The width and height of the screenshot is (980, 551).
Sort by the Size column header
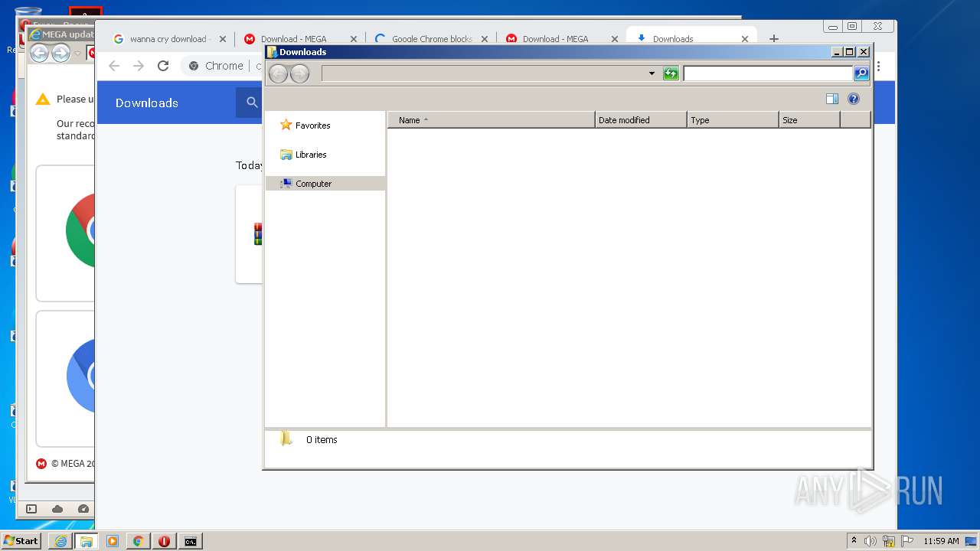[809, 120]
